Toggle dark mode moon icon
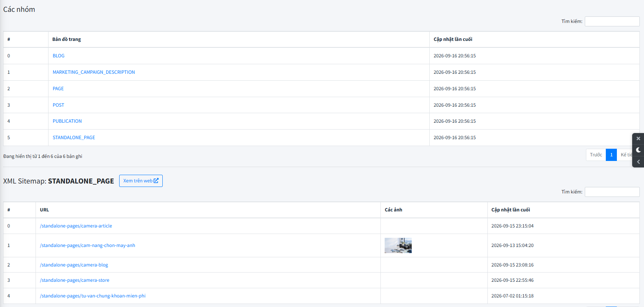Image resolution: width=644 pixels, height=307 pixels. point(638,150)
